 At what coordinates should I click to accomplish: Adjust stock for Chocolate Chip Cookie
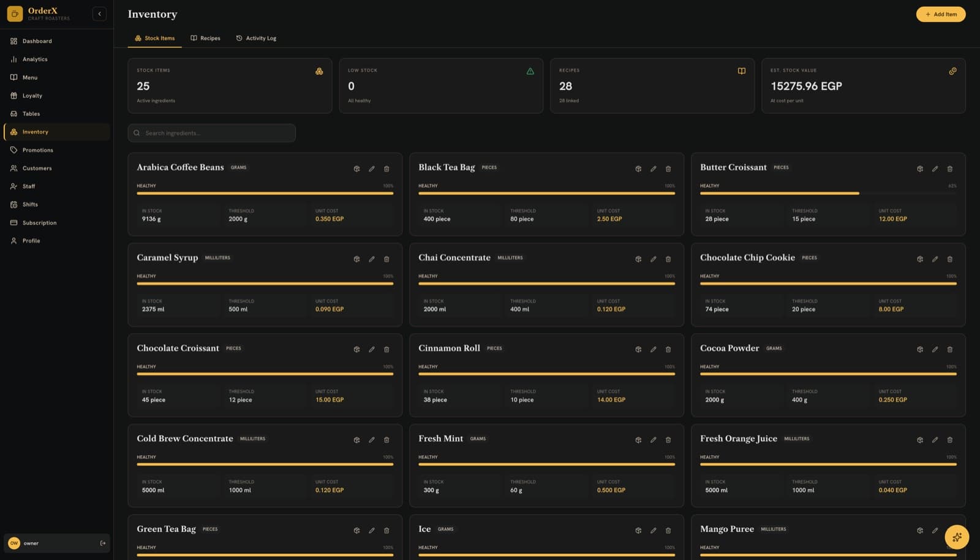[920, 259]
